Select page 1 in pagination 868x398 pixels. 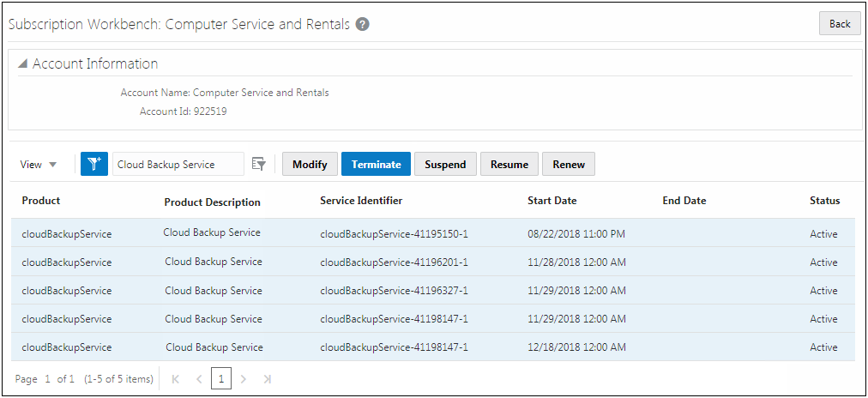pos(221,378)
